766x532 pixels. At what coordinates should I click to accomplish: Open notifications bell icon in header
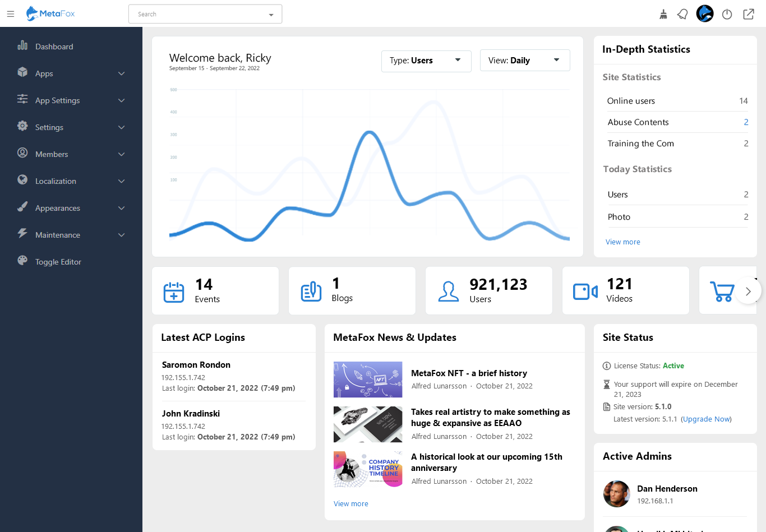click(x=682, y=14)
